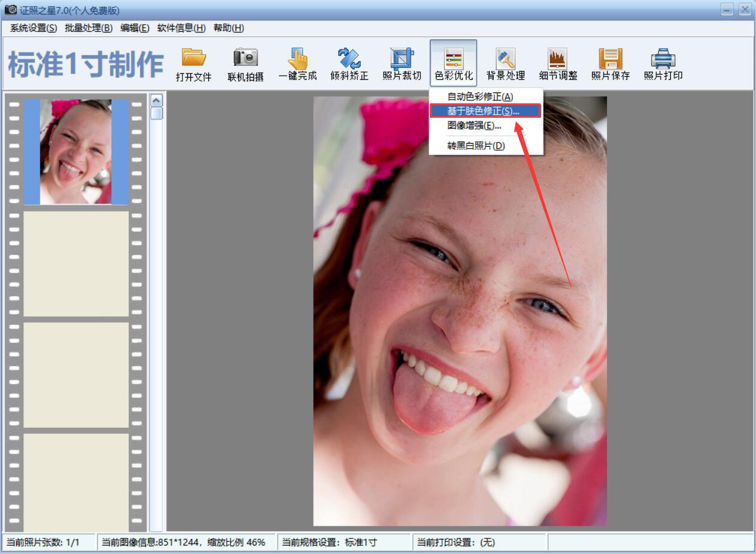
Task: Open 联机拍摄 camera capture tool
Action: (246, 59)
